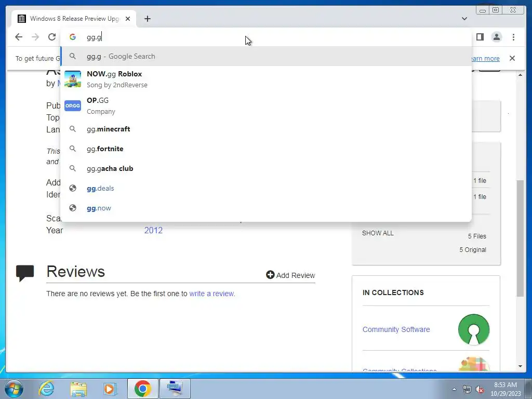Screen dimensions: 532x399
Task: Open the tab search dropdown chevron
Action: [464, 19]
